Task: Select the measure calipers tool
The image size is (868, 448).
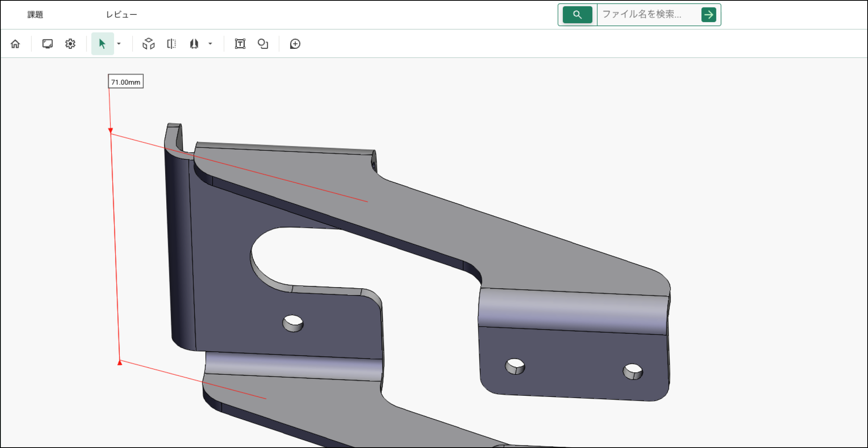Action: coord(194,44)
